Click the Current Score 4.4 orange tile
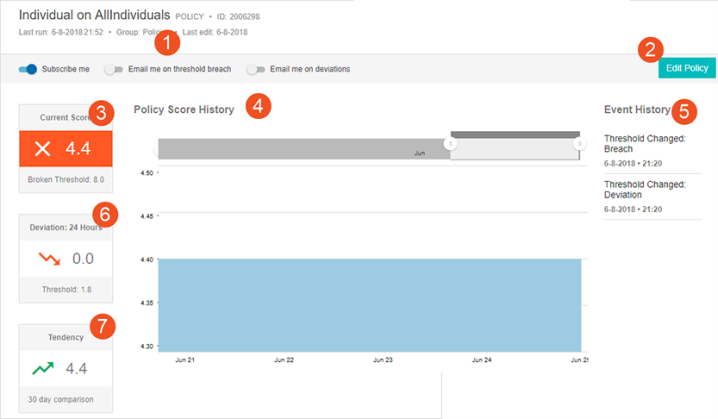This screenshot has width=718, height=419. coord(66,149)
